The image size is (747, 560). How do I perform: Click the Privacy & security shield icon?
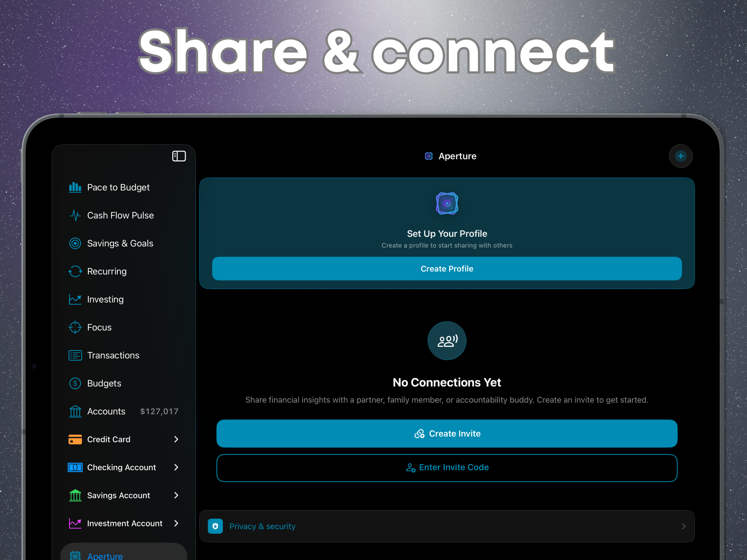point(215,526)
